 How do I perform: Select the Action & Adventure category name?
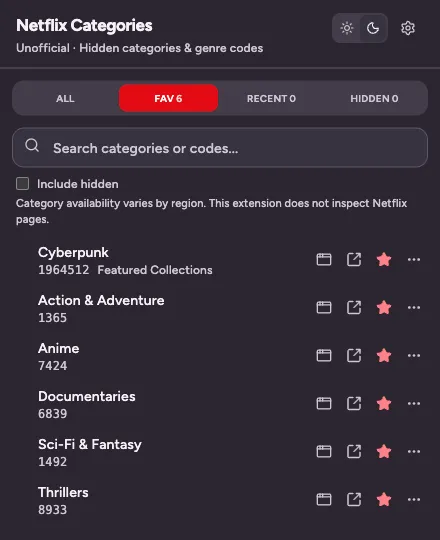[x=101, y=300]
